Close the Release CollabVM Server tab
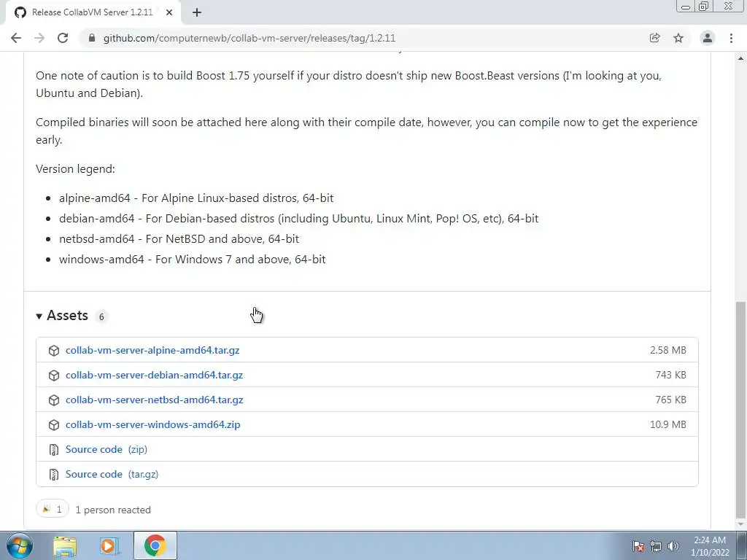Screen dimensions: 747x560 tap(169, 13)
